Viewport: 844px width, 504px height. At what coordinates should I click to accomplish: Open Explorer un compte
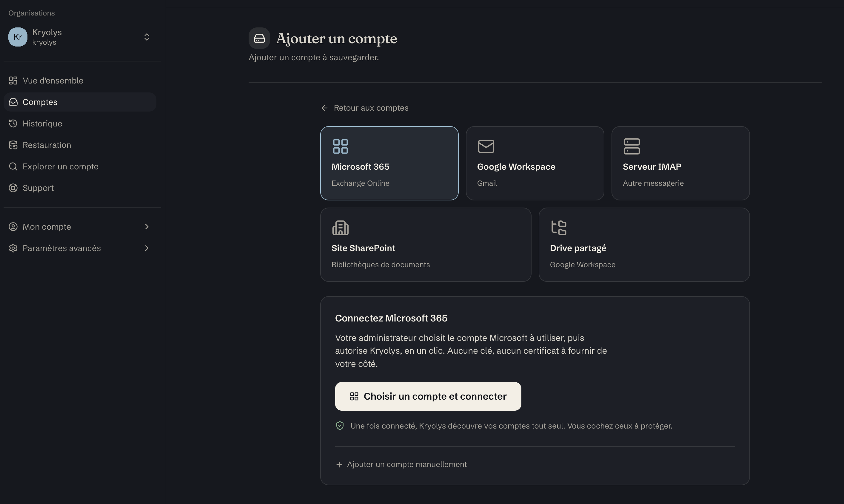point(80,166)
